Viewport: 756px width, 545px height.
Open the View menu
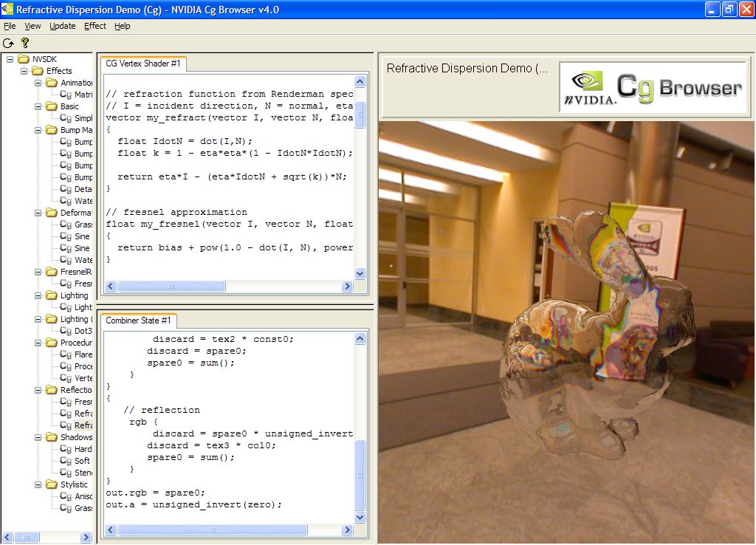tap(32, 26)
